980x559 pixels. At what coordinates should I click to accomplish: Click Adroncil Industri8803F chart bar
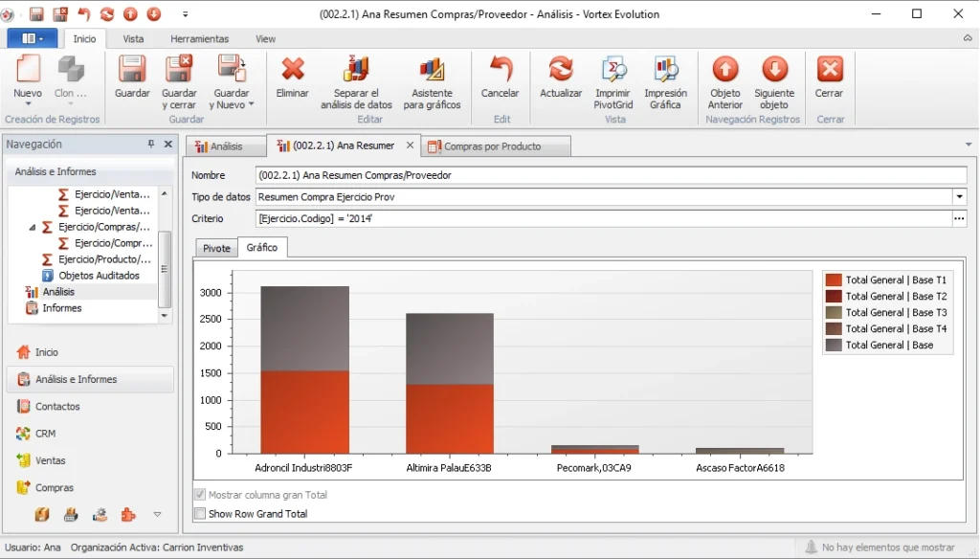pyautogui.click(x=305, y=370)
